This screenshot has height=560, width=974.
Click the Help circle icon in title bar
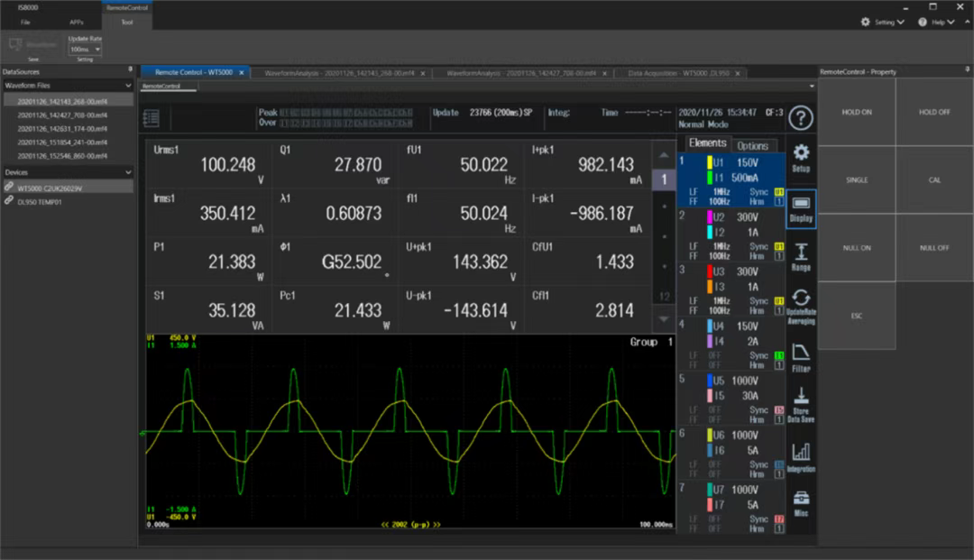[923, 22]
